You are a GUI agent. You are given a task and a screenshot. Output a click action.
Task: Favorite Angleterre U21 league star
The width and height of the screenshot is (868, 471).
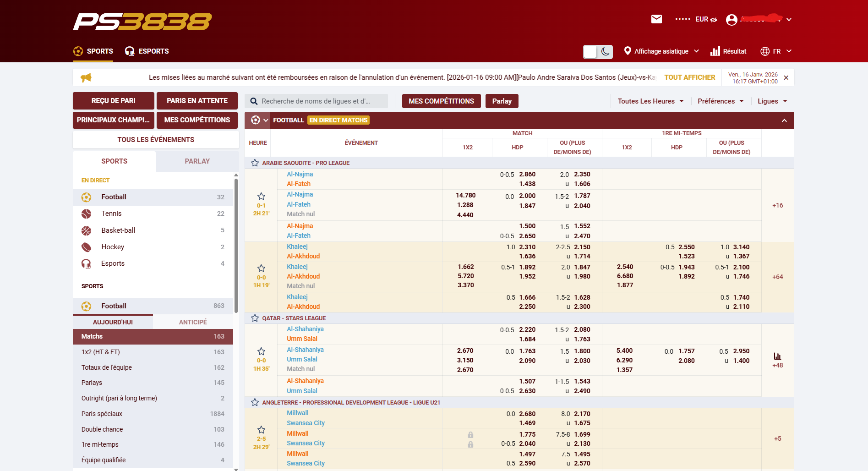pyautogui.click(x=255, y=402)
